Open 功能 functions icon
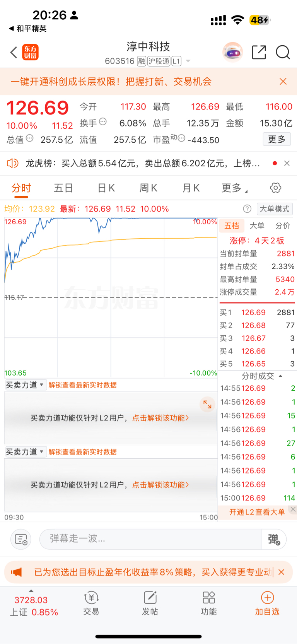The height and width of the screenshot is (644, 297). click(209, 603)
